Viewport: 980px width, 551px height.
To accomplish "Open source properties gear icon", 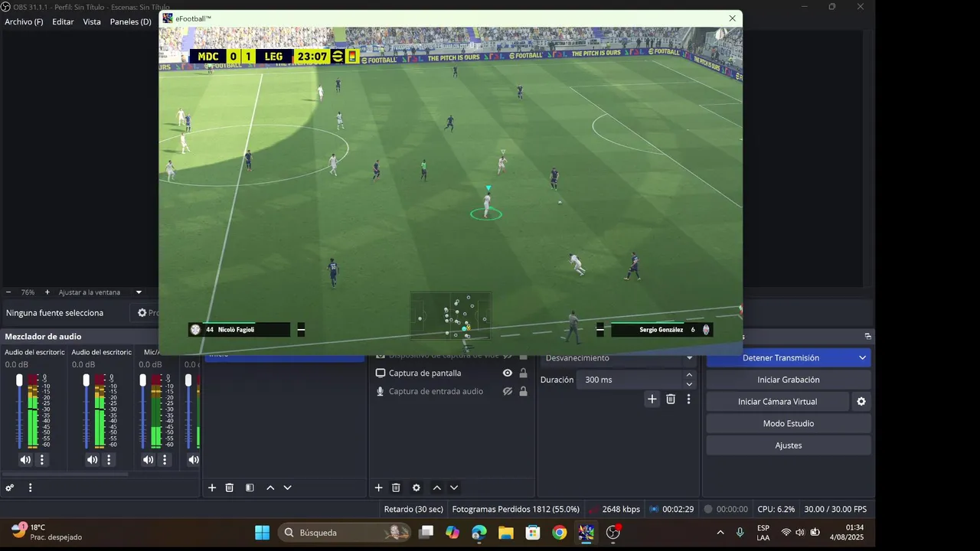I will [416, 487].
